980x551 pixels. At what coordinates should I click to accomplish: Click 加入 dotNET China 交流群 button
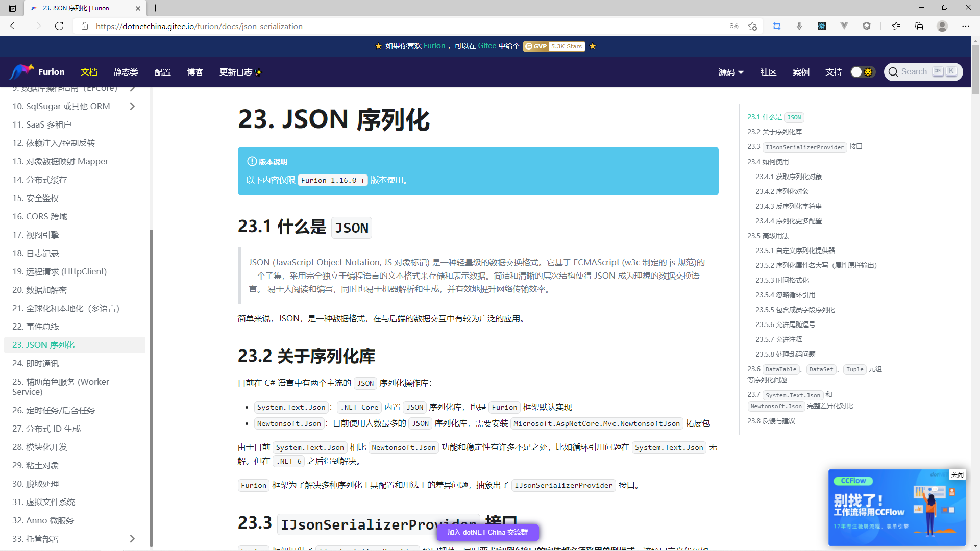coord(487,532)
